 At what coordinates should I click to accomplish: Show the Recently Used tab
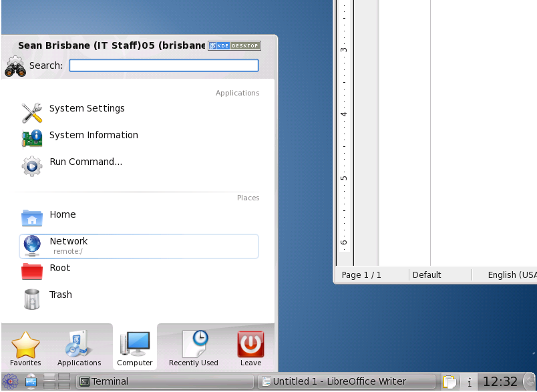click(x=193, y=349)
